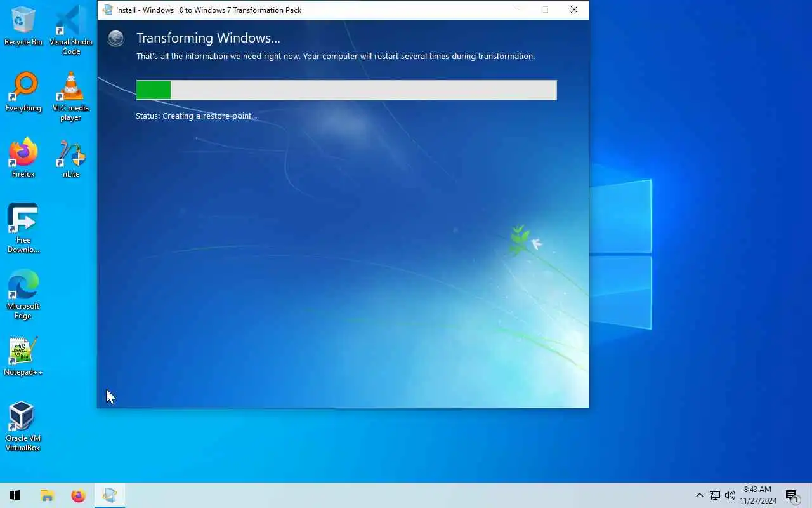Click the restart information message text
Image resolution: width=812 pixels, height=508 pixels.
pos(336,57)
